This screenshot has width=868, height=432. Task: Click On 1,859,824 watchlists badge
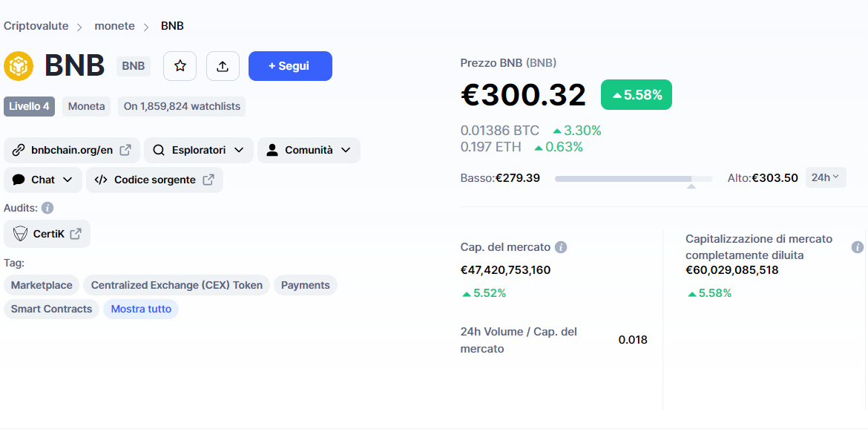(x=182, y=106)
